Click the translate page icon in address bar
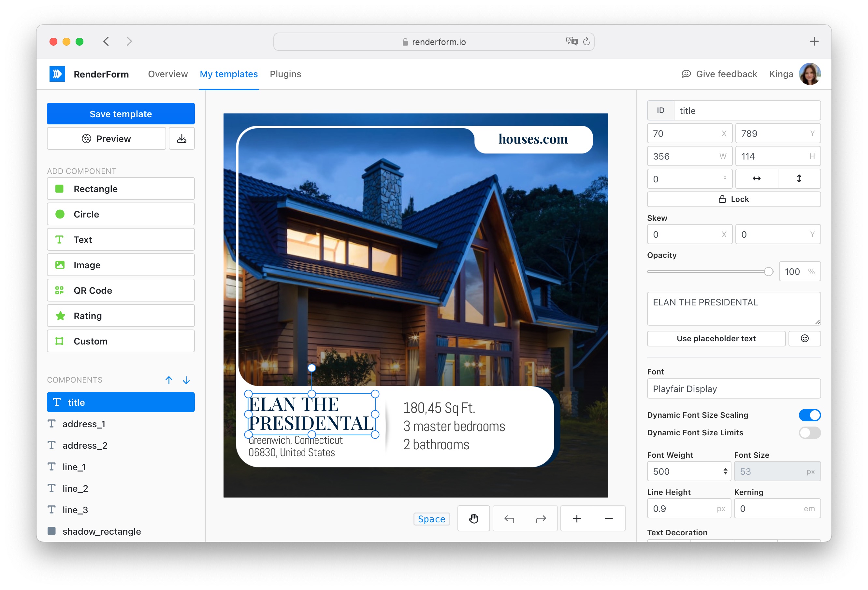This screenshot has width=868, height=590. (x=571, y=41)
